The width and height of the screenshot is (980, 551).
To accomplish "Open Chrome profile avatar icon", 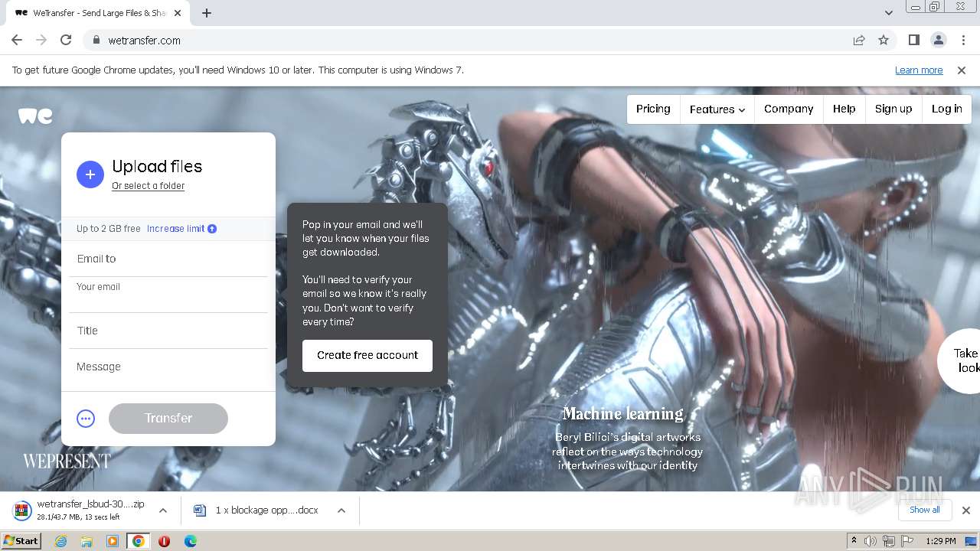I will pos(938,40).
